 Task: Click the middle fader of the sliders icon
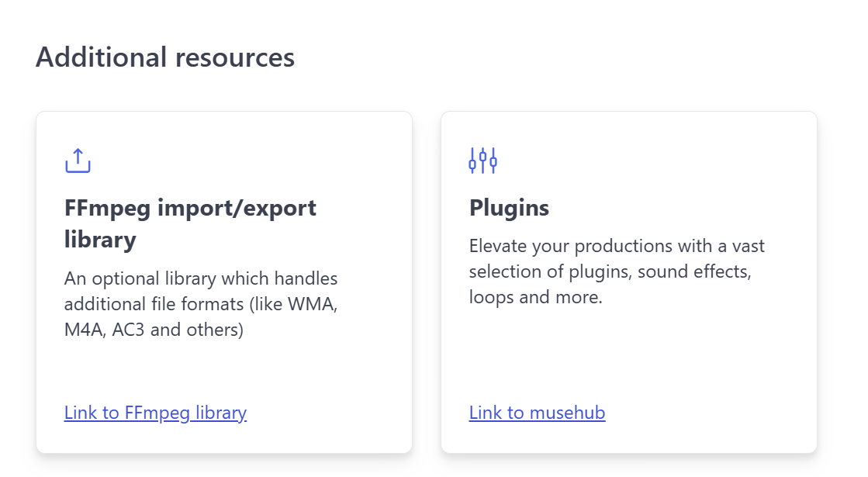click(482, 158)
